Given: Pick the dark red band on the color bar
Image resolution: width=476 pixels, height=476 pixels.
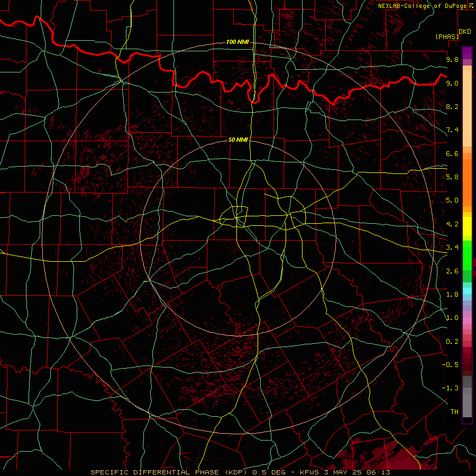Looking at the screenshot, I should tap(467, 361).
